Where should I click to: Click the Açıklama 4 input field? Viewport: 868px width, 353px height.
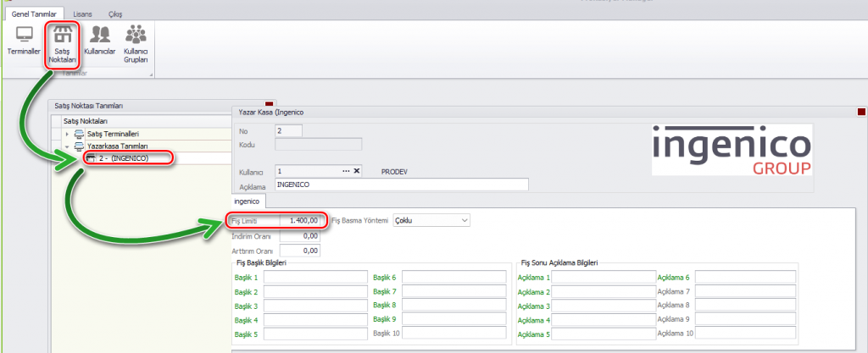(x=604, y=320)
